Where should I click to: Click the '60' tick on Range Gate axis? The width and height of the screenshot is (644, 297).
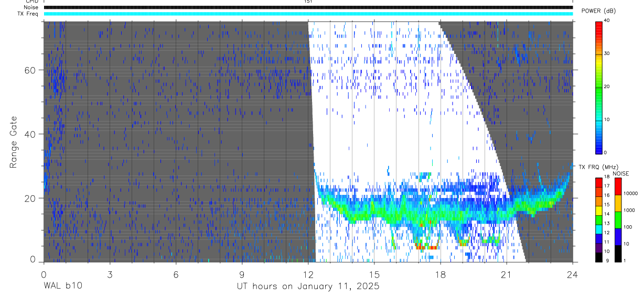30,70
